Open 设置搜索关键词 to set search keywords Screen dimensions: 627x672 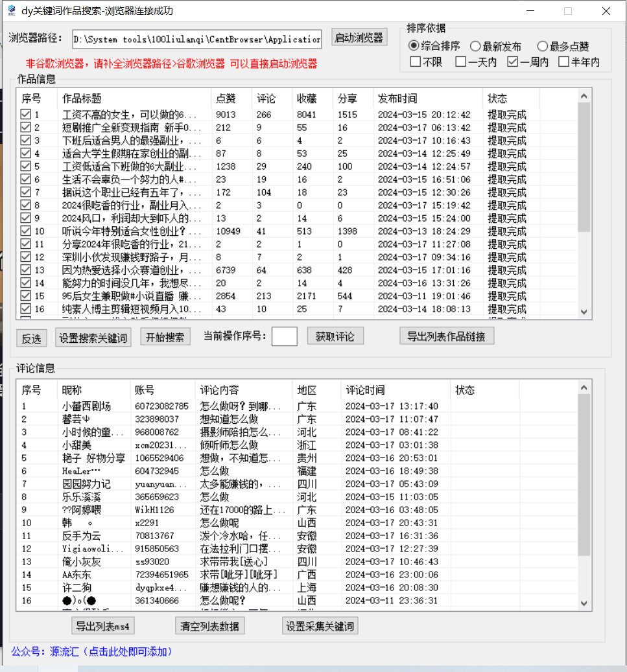click(93, 338)
